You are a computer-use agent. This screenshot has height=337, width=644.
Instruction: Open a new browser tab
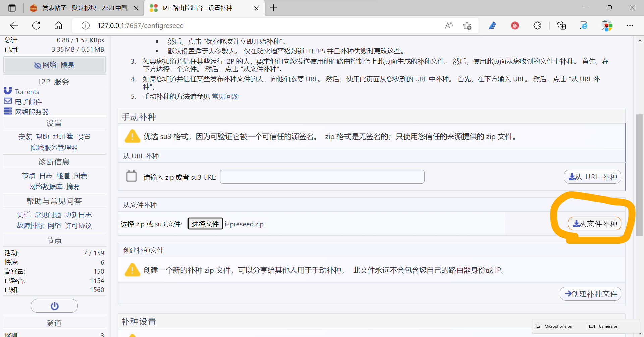tap(273, 8)
